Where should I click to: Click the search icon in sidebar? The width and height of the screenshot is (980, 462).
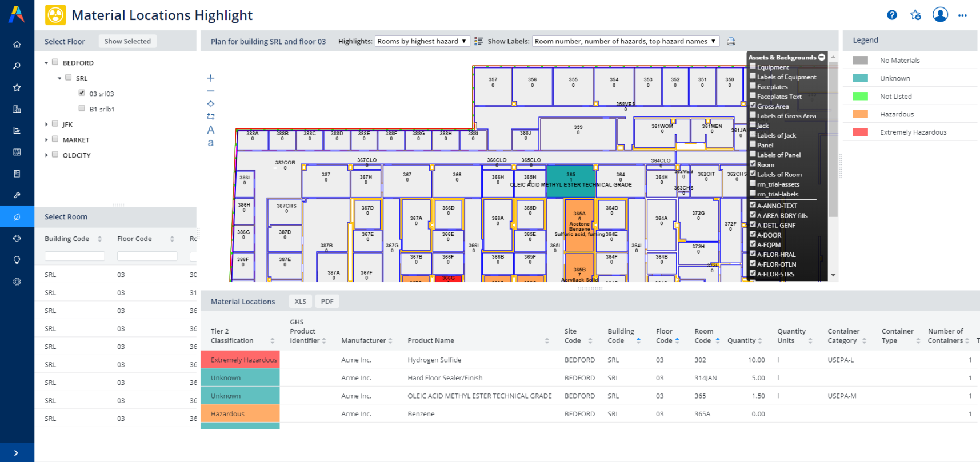click(x=17, y=66)
